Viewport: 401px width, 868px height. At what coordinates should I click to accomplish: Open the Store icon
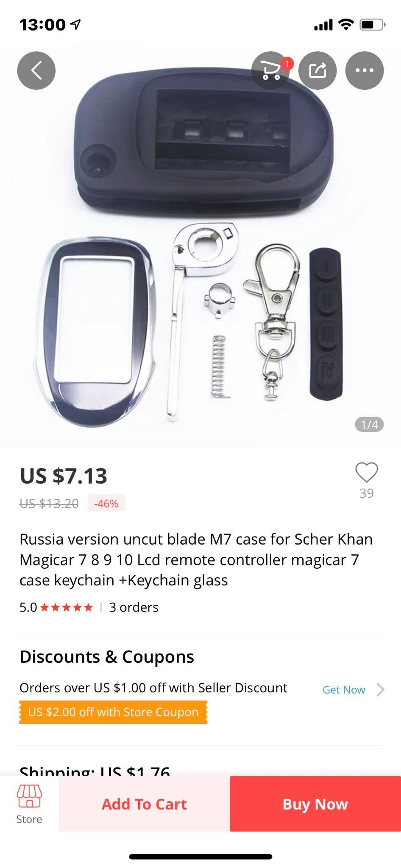(29, 804)
